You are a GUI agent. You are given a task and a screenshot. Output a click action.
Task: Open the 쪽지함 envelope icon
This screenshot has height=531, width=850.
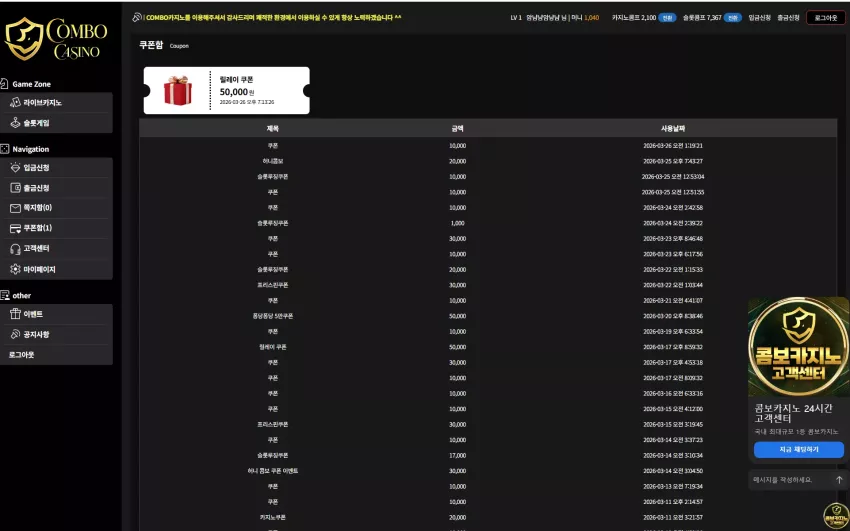click(x=15, y=208)
